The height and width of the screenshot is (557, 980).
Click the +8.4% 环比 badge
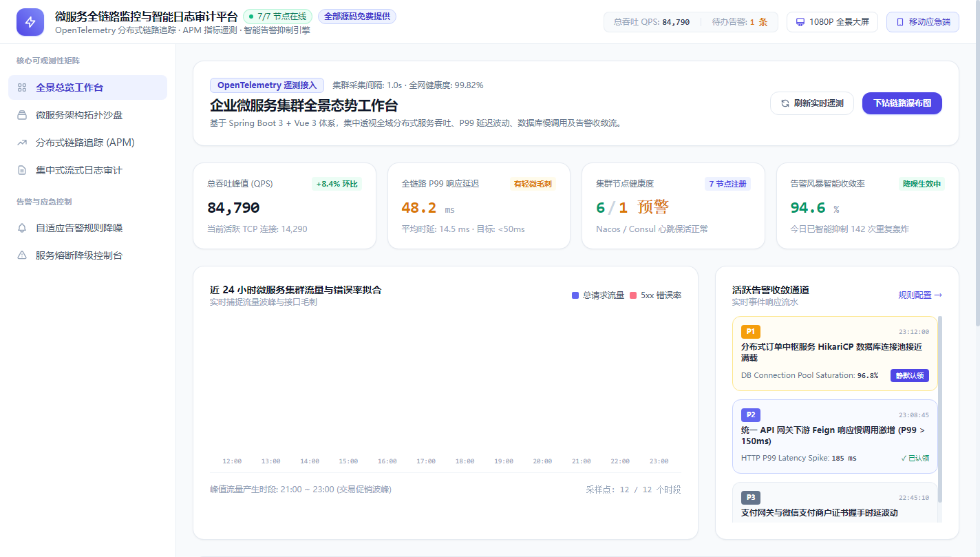337,184
